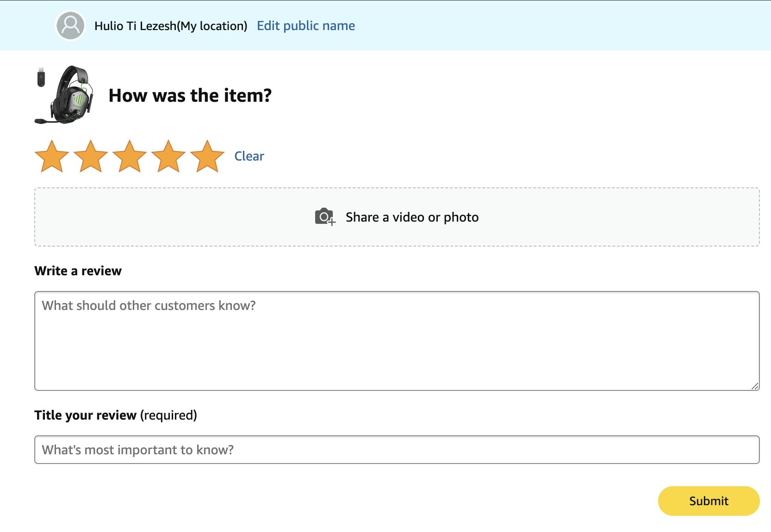Image resolution: width=771 pixels, height=532 pixels.
Task: Click the review textarea resize handle
Action: click(x=755, y=386)
